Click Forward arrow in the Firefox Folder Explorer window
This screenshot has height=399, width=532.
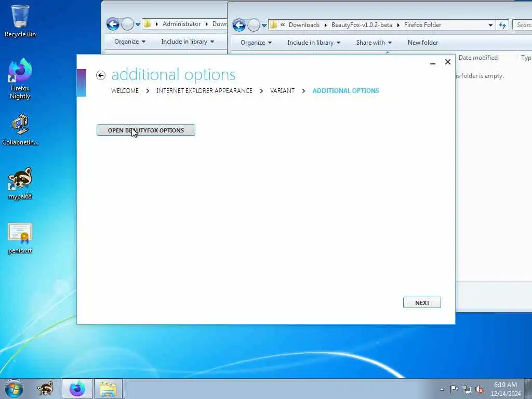[254, 25]
